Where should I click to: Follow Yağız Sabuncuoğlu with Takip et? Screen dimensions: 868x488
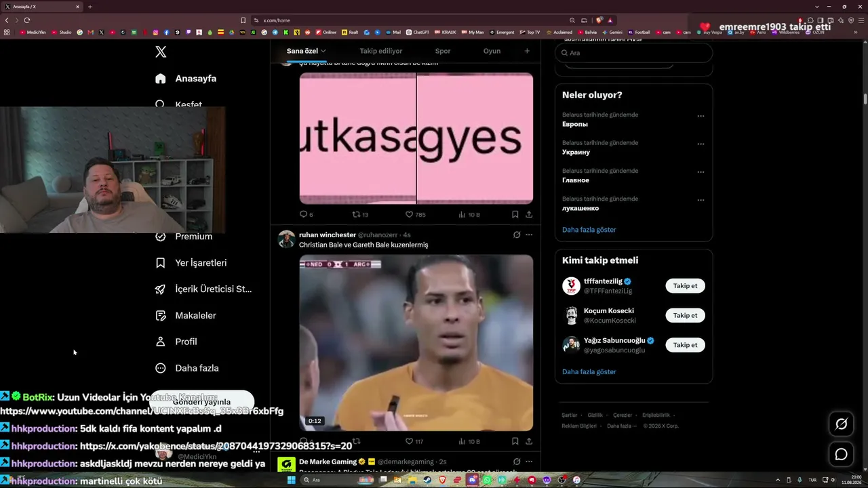coord(685,345)
